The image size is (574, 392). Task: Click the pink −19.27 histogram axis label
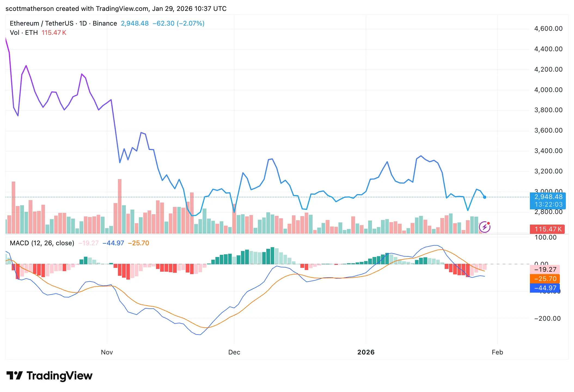click(545, 269)
